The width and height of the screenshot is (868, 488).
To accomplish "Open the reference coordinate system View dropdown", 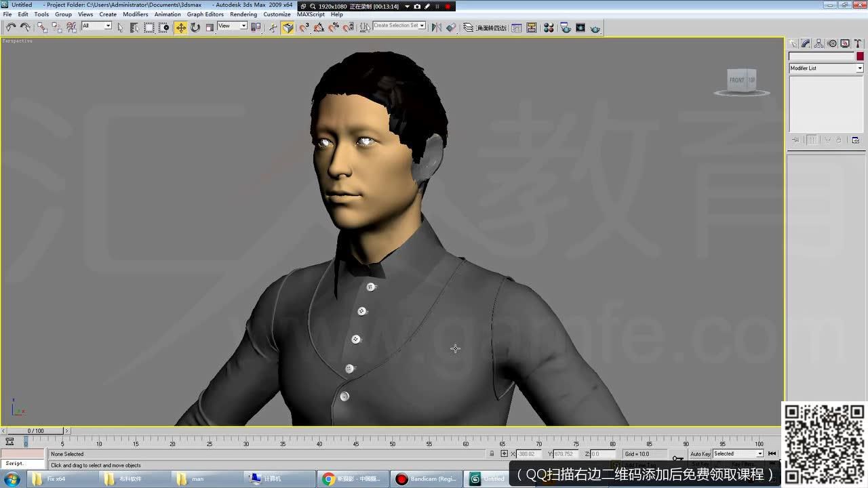I will [x=232, y=26].
